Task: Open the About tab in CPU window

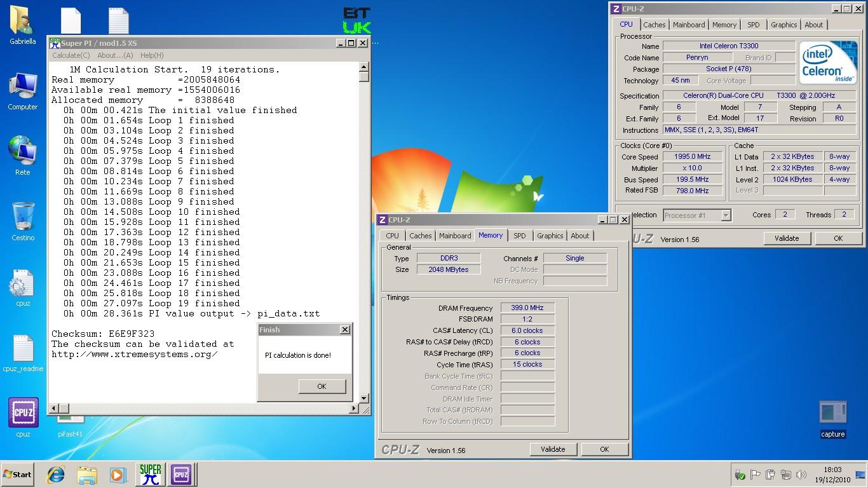Action: coord(813,25)
